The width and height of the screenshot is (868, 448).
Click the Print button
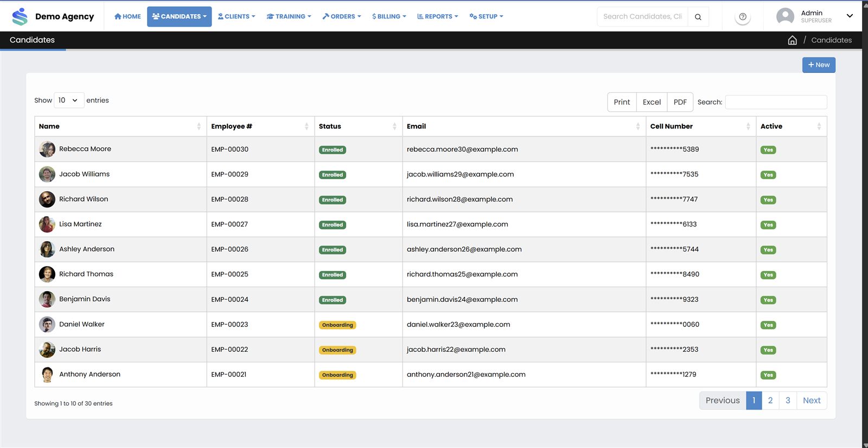click(622, 102)
